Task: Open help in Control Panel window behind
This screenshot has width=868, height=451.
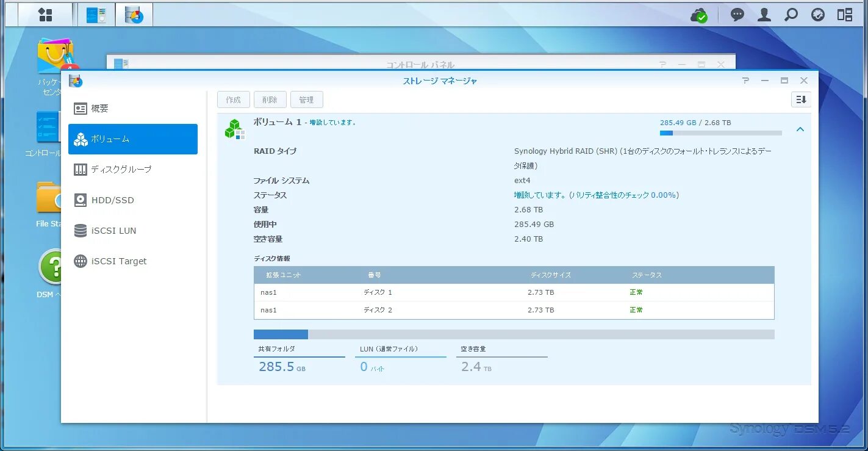Action: click(x=662, y=65)
